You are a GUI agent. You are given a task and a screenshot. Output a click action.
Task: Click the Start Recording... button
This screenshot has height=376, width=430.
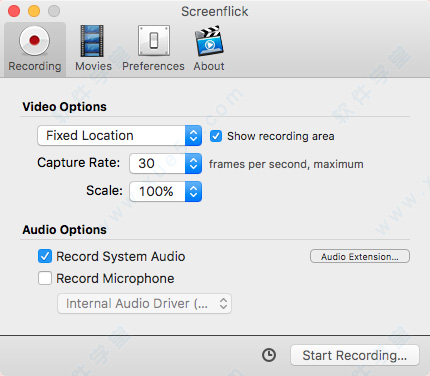pos(355,355)
